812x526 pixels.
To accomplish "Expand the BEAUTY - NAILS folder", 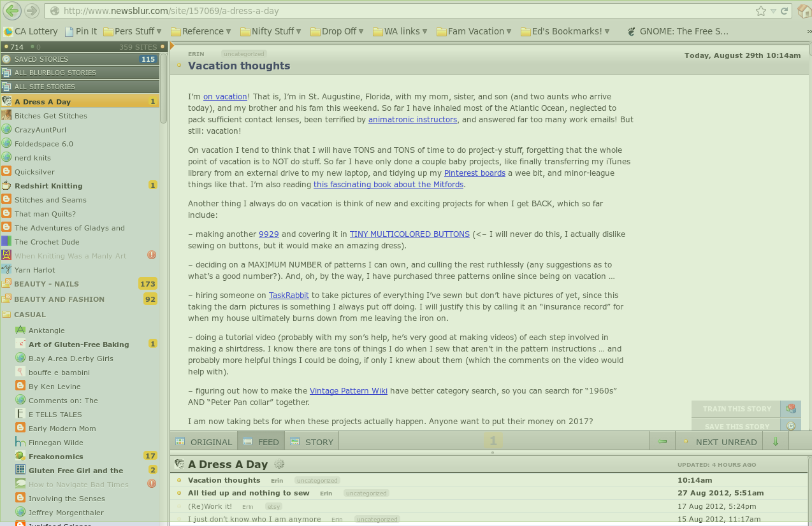I will pyautogui.click(x=7, y=284).
